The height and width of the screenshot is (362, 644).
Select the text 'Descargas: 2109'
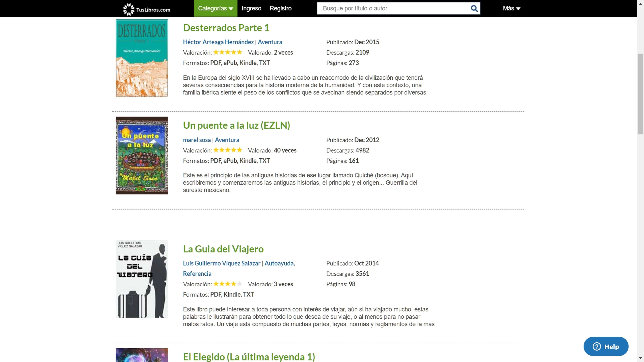347,52
